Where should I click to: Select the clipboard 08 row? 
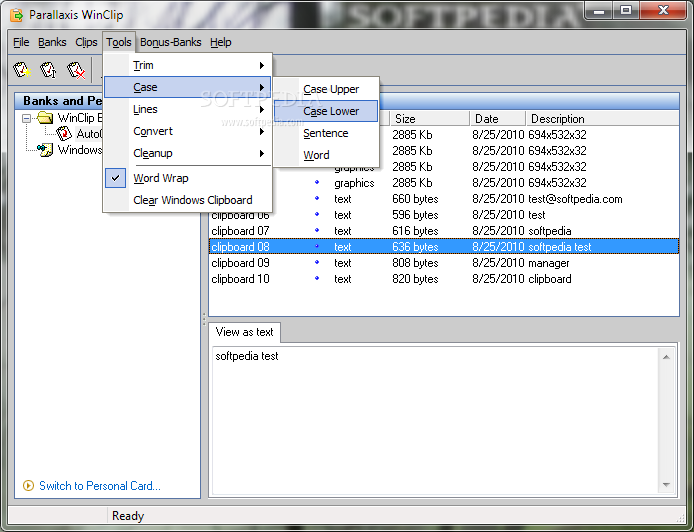click(x=444, y=247)
